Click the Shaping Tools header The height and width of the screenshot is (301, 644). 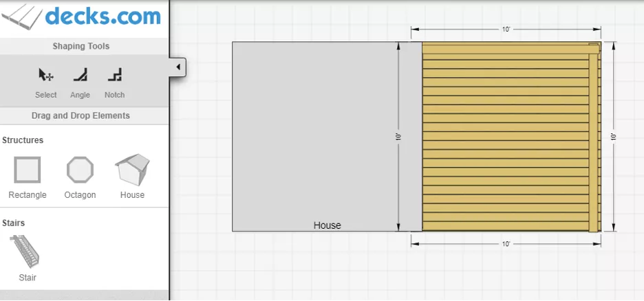pos(81,46)
